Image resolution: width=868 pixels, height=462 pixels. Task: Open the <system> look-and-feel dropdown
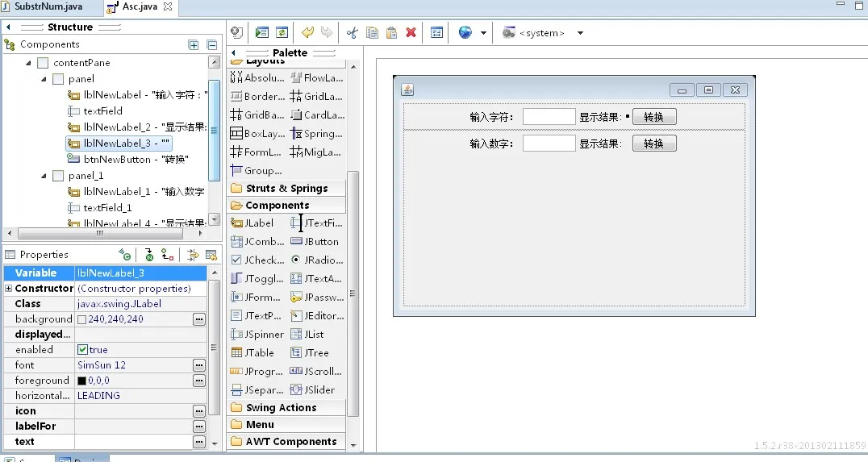coord(580,33)
